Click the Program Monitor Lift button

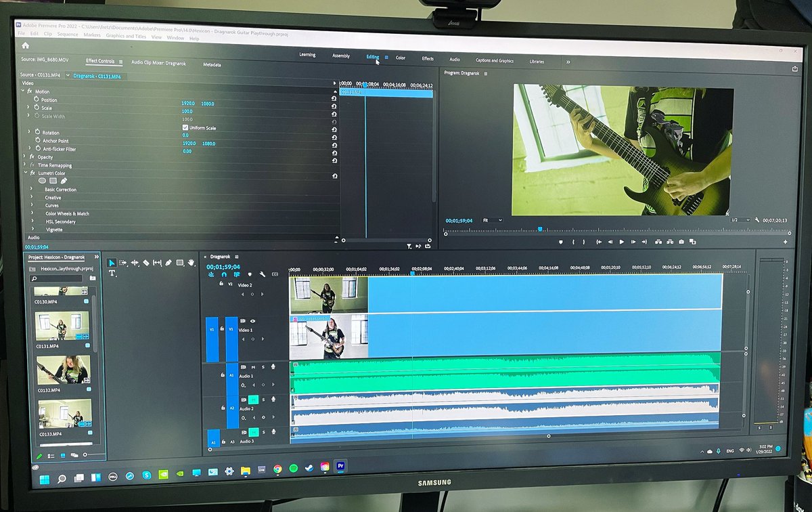(657, 242)
